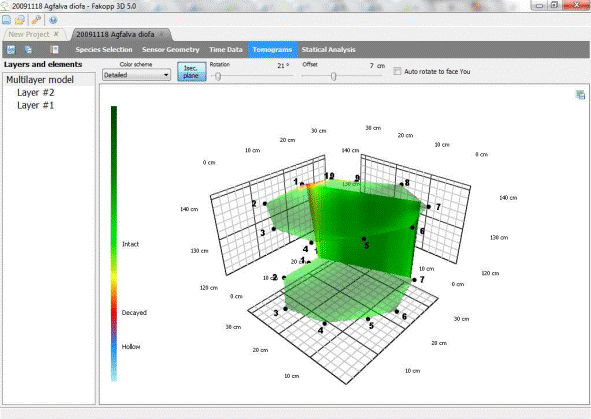Screen dimensions: 591x419
Task: Click the notebook icon in gray bar
Action: click(54, 50)
